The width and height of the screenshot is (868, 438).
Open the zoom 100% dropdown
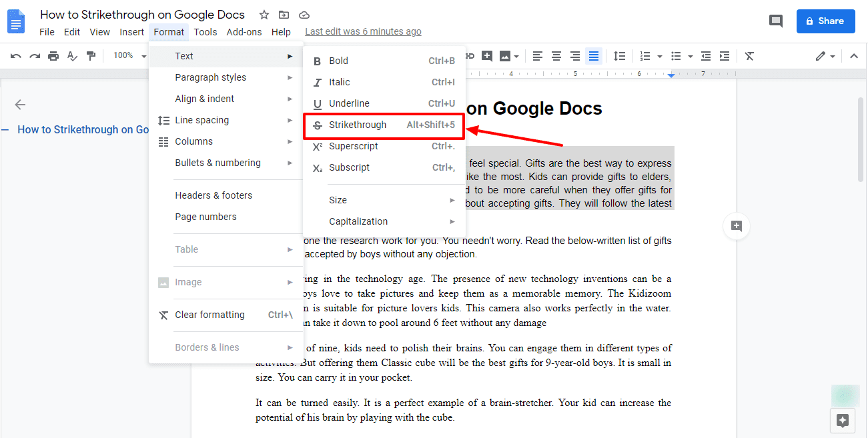[129, 56]
